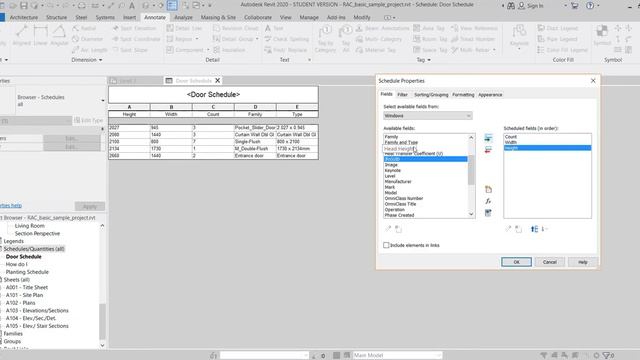Switch to the Filter tab in Schedule Properties
640x360 pixels.
[x=402, y=95]
